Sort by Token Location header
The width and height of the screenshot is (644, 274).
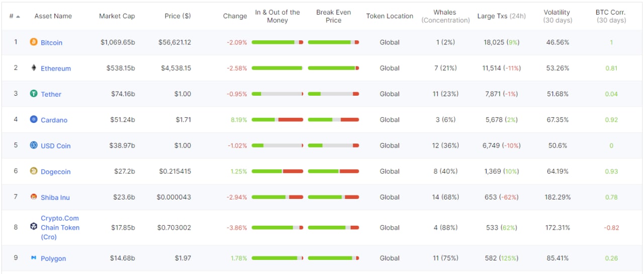pos(389,16)
